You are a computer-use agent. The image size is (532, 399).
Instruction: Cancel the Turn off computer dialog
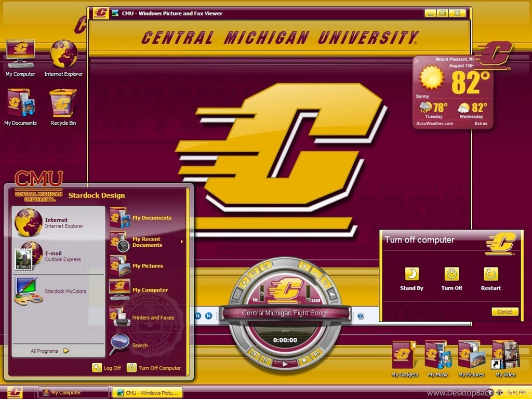point(505,312)
